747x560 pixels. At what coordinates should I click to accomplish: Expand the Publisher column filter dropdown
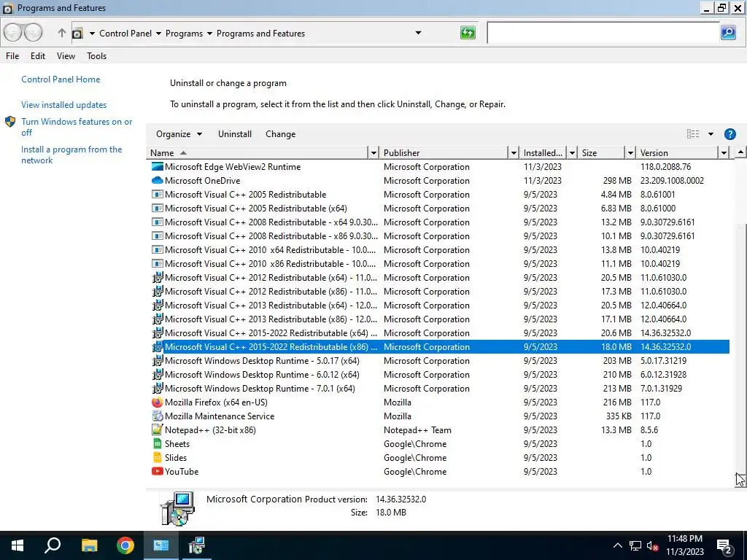pos(514,153)
